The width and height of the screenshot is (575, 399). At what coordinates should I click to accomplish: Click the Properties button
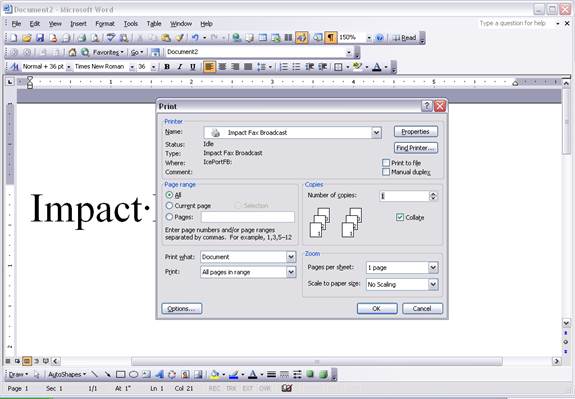point(416,132)
